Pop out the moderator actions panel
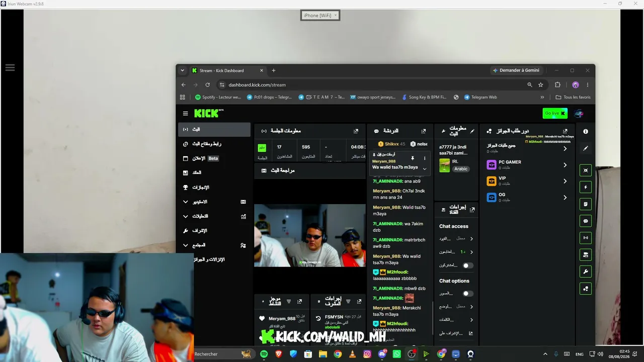The width and height of the screenshot is (644, 362). point(359,302)
